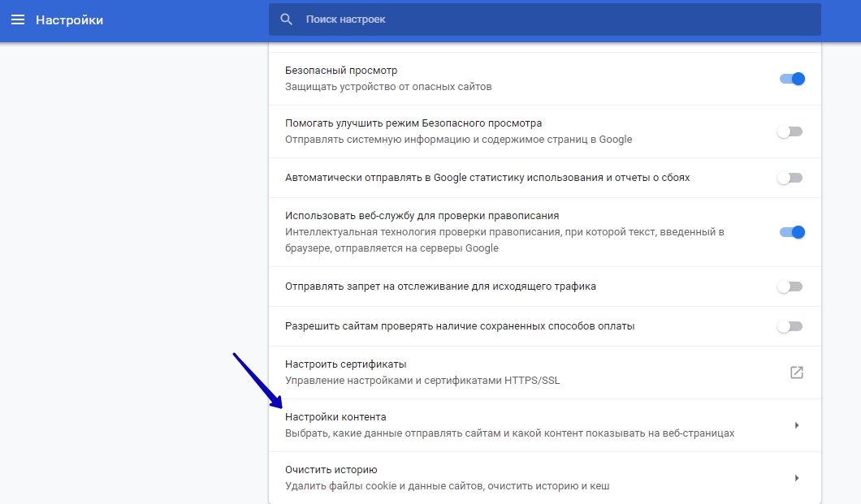This screenshot has width=861, height=504.
Task: Turn on Помогать улучшить режим Безопасного просмотра
Action: click(x=789, y=130)
